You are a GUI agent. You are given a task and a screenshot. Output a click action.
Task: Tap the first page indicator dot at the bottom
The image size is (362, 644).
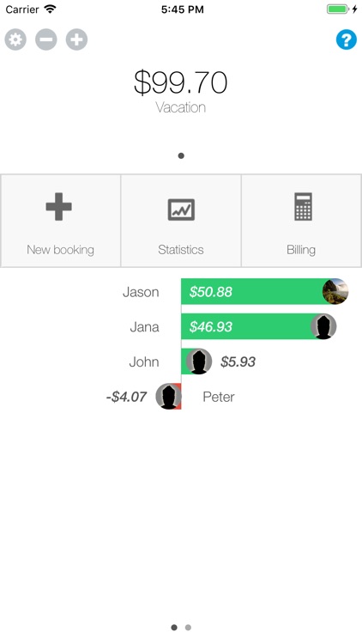(x=174, y=627)
